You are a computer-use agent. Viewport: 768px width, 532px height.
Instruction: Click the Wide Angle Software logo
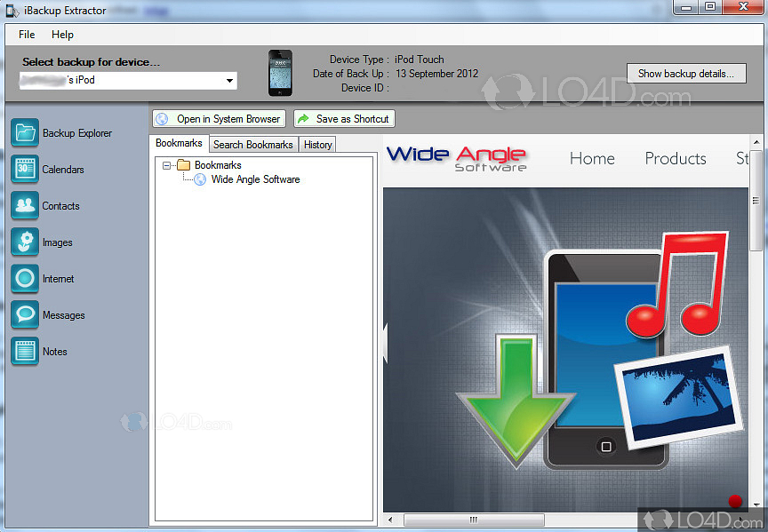(457, 159)
